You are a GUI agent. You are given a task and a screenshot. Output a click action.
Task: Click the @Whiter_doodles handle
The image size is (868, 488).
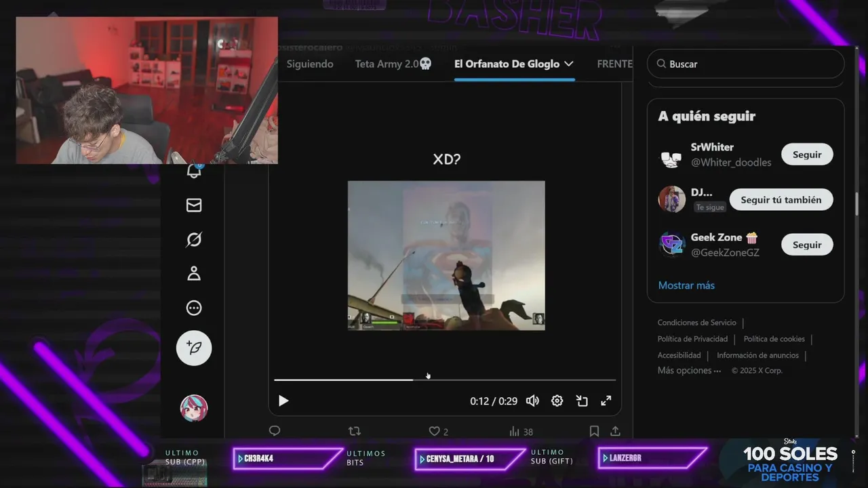(731, 163)
